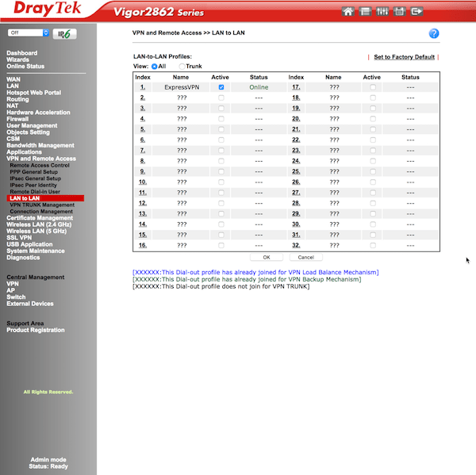
Task: Expand WAN menu in sidebar
Action: pyautogui.click(x=13, y=79)
